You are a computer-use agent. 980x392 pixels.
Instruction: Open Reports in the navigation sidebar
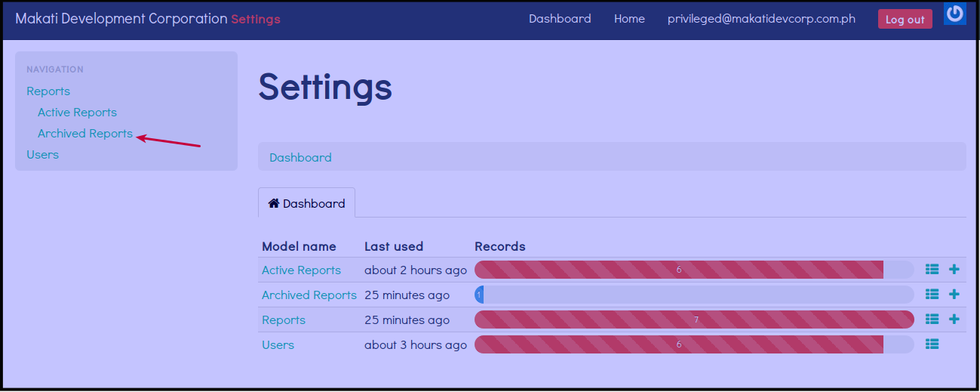point(48,91)
